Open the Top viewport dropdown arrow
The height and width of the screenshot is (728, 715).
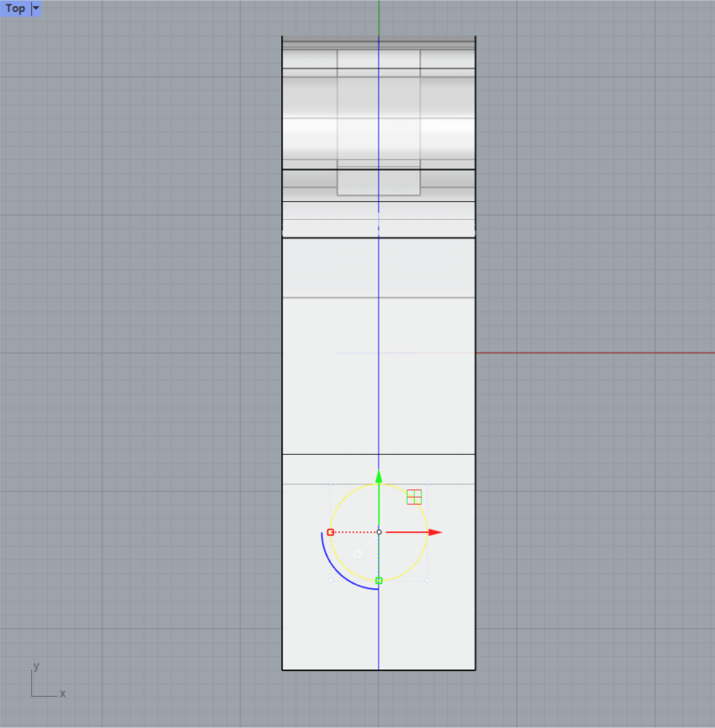[36, 8]
